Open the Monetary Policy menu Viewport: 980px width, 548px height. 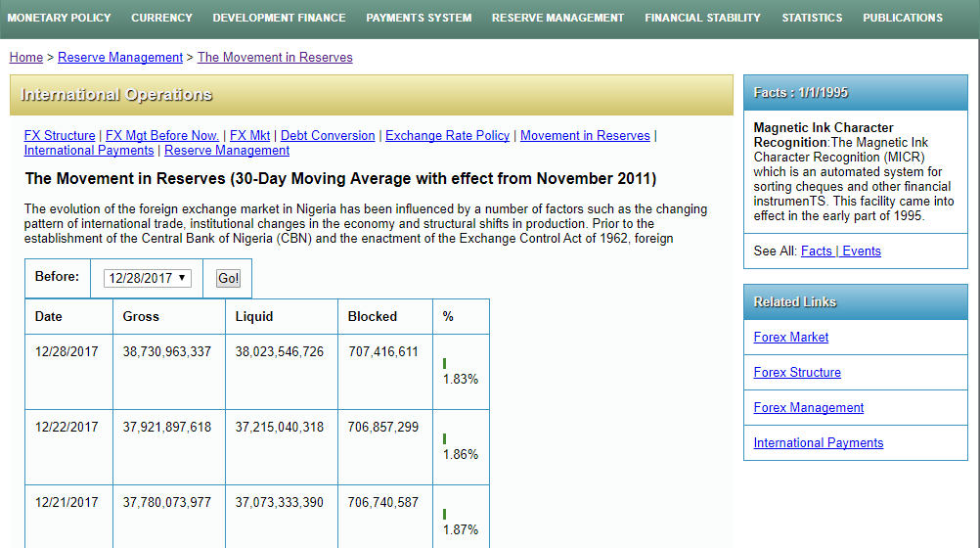click(x=60, y=18)
